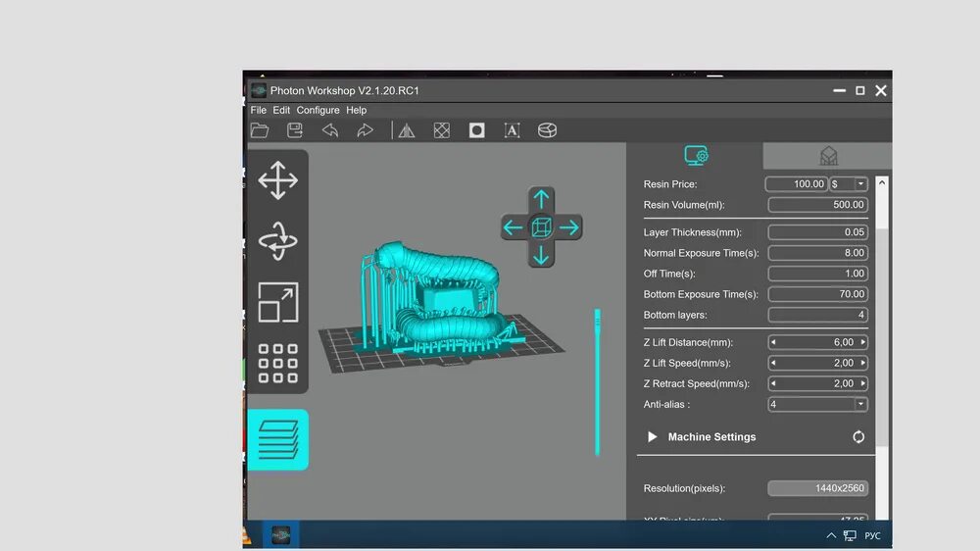Activate the Scale tool in left sidebar
This screenshot has height=551, width=980.
[278, 302]
